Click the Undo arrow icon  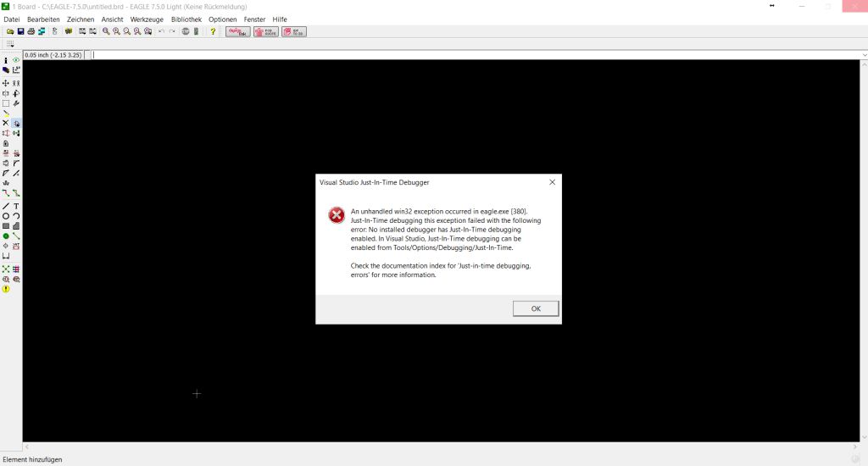[161, 31]
